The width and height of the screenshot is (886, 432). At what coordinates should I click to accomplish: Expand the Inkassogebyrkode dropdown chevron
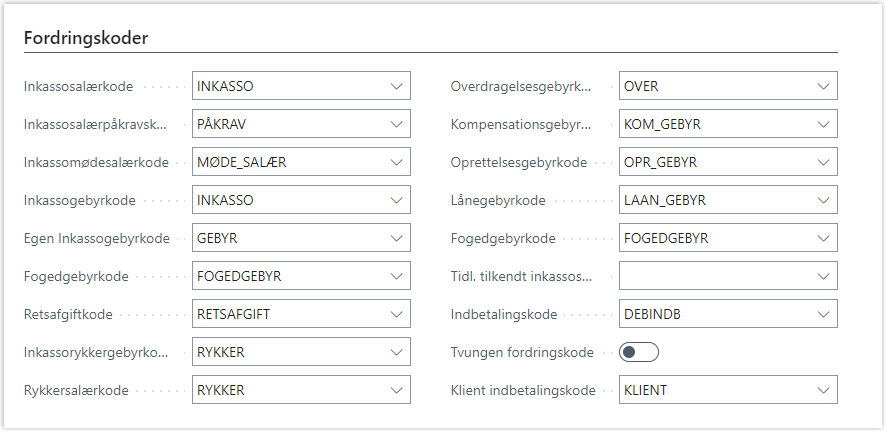[396, 200]
